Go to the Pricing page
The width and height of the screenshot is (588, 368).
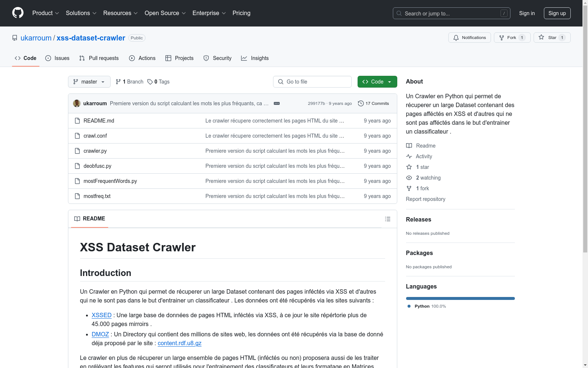pyautogui.click(x=241, y=13)
